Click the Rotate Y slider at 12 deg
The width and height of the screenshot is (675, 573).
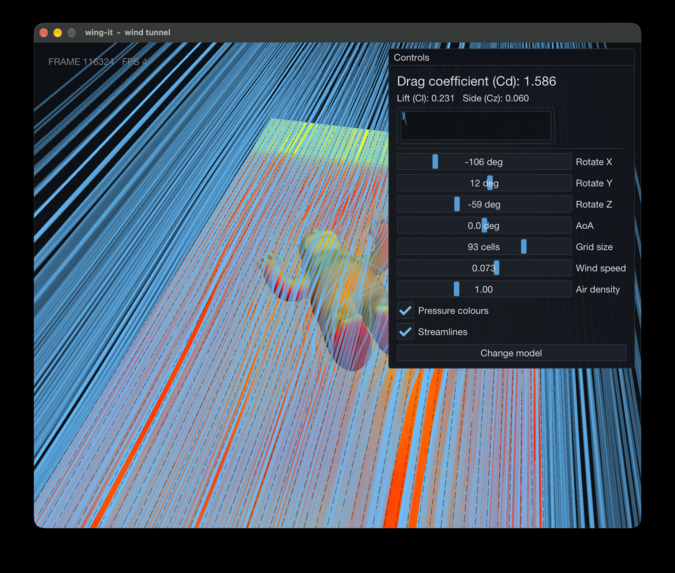click(x=484, y=183)
